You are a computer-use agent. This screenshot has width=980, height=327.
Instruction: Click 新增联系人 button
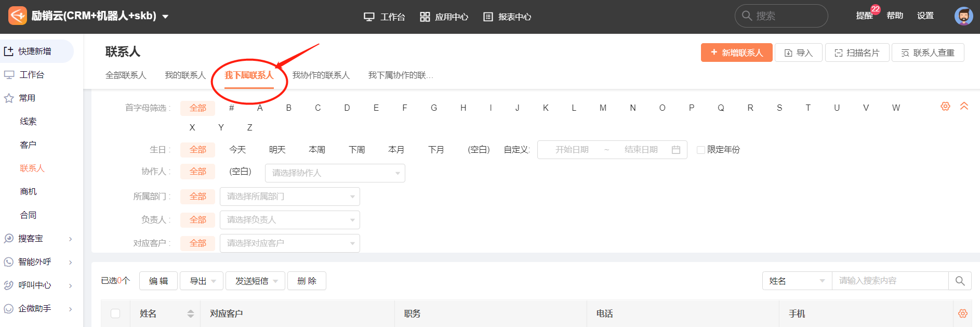click(x=737, y=53)
